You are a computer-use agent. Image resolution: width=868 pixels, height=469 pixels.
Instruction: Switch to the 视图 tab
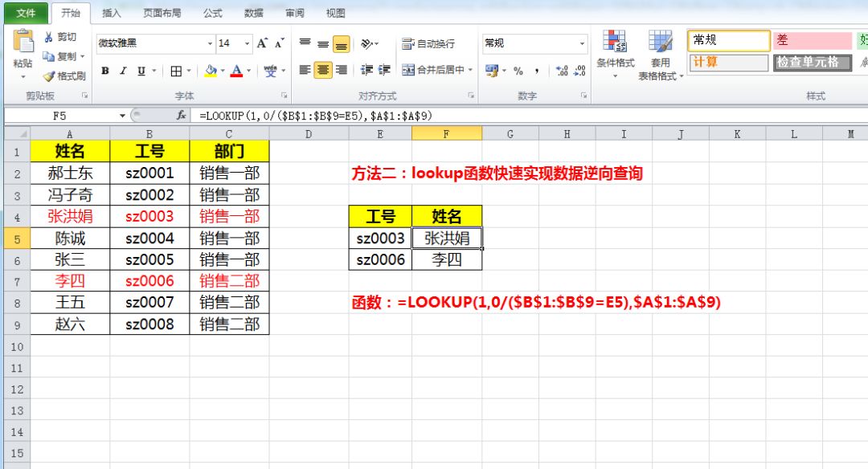point(335,14)
